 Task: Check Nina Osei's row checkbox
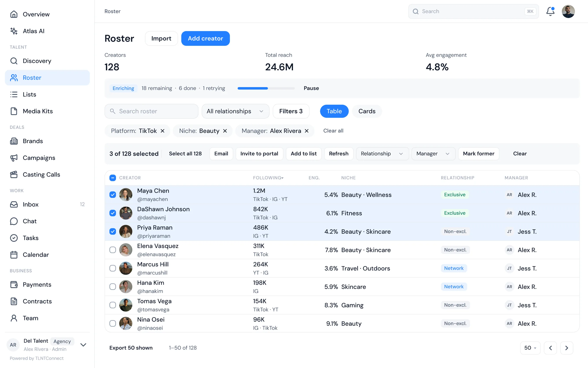pos(112,323)
